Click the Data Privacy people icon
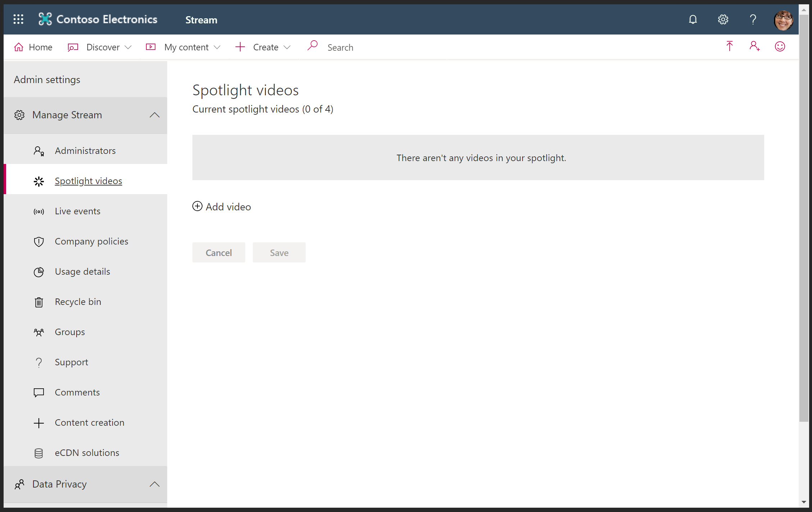Screen dimensions: 812x512 pyautogui.click(x=19, y=484)
